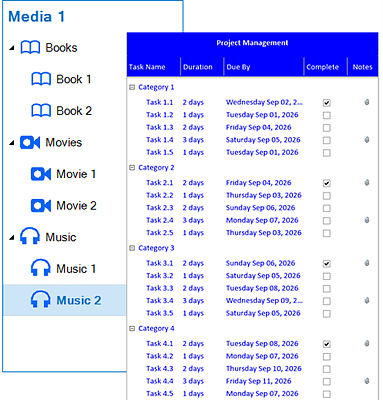Click due date 'Friday Sep 11, 2026'

click(259, 381)
